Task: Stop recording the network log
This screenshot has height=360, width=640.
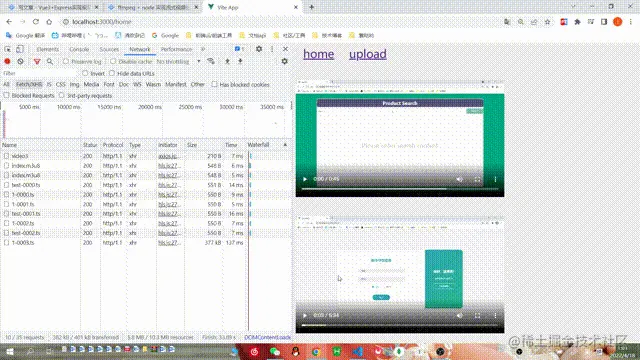Action: tap(7, 62)
